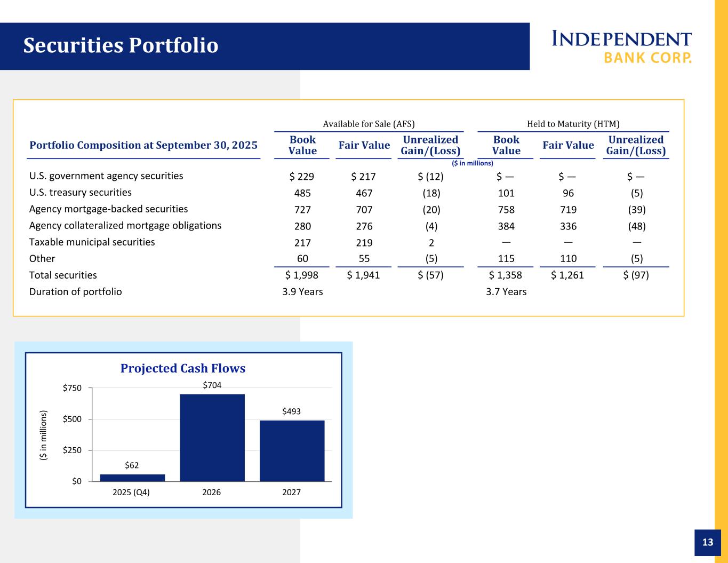Click the $750 y-axis label
This screenshot has height=563, width=728.
tap(72, 388)
